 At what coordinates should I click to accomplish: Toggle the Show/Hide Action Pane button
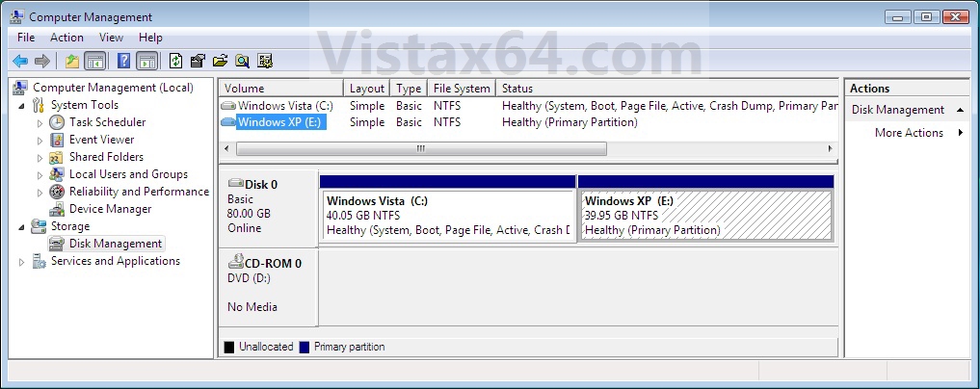click(x=146, y=62)
